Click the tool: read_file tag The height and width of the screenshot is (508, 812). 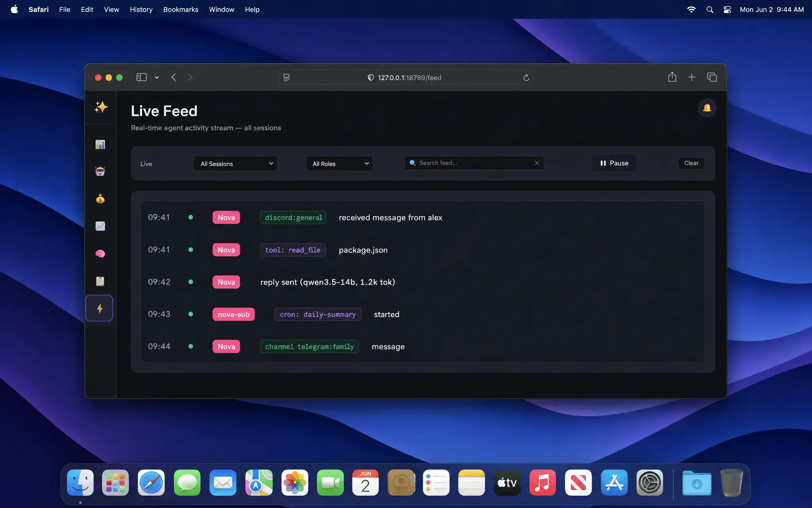tap(293, 250)
